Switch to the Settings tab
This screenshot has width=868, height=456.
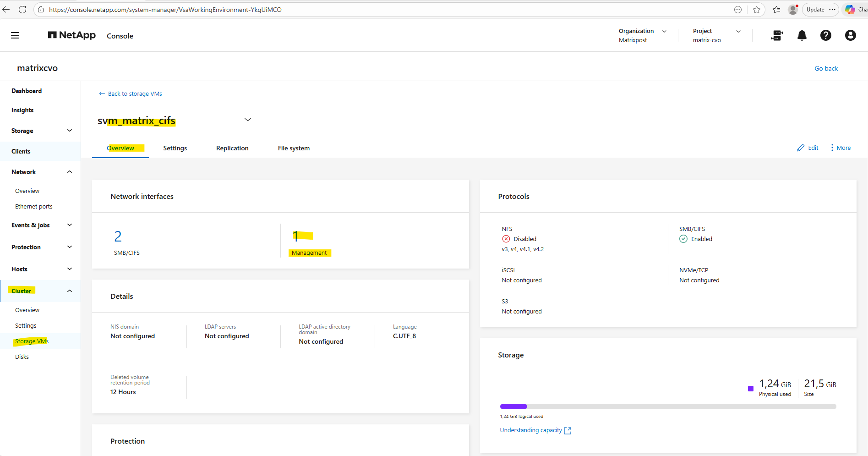175,148
